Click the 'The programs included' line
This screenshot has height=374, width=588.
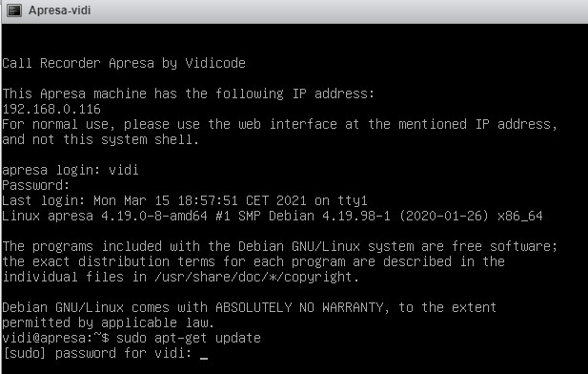pos(280,246)
